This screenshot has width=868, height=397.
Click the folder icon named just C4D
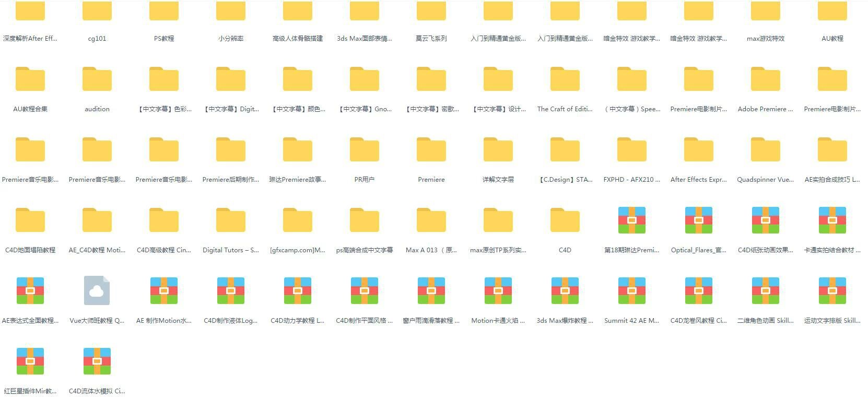pyautogui.click(x=565, y=220)
